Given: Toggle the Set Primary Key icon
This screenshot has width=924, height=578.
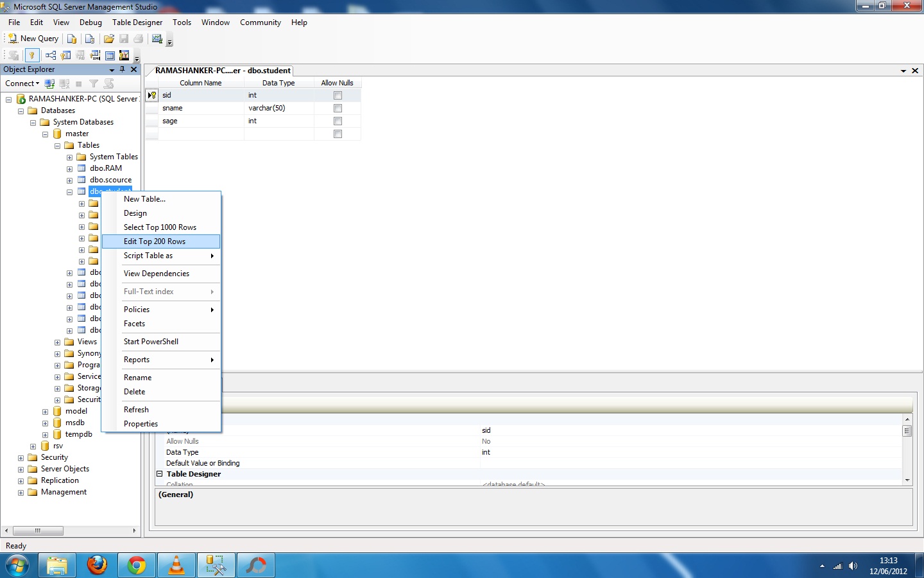Looking at the screenshot, I should click(x=31, y=55).
